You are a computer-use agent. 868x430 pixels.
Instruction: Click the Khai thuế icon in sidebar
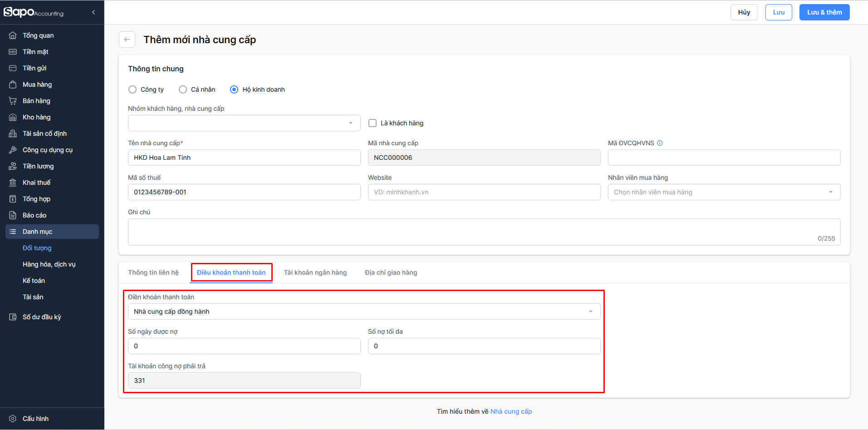13,183
